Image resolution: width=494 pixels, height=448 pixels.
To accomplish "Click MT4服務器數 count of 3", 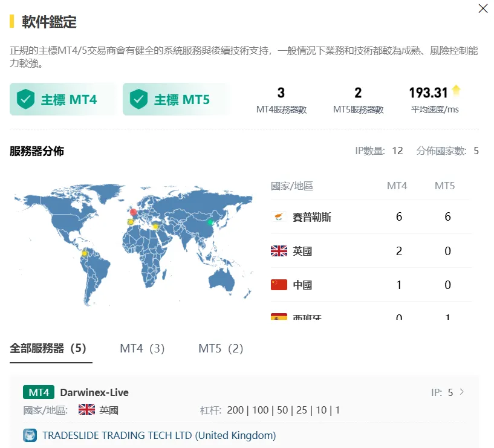I will 281,93.
